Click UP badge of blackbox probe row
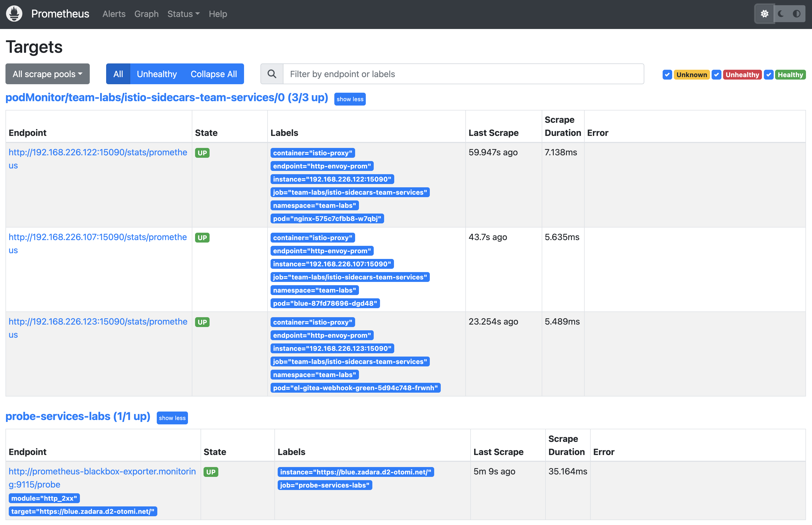The height and width of the screenshot is (525, 812). [210, 472]
